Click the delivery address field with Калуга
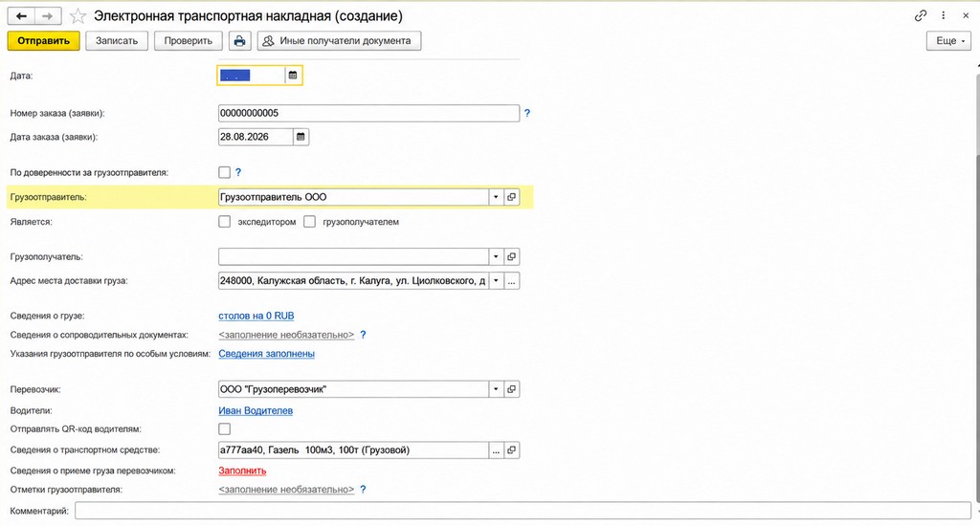This screenshot has width=980, height=526. (x=354, y=281)
